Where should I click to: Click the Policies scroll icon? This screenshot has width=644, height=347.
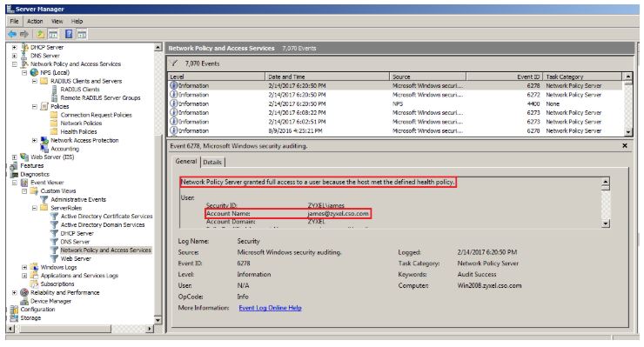point(44,106)
